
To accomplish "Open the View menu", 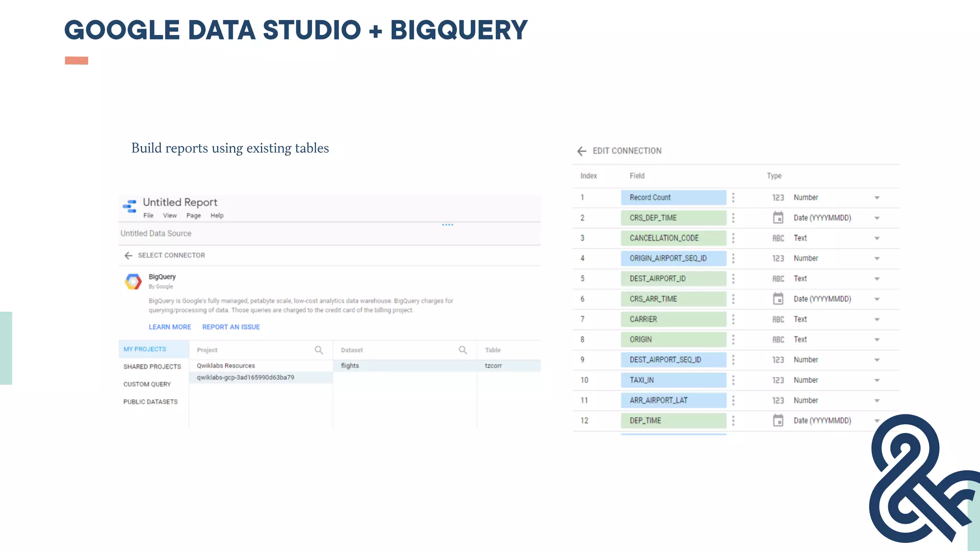I will click(x=170, y=216).
